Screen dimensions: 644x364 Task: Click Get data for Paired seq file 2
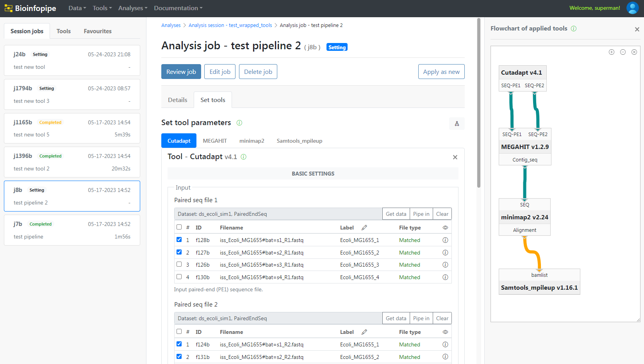pyautogui.click(x=396, y=318)
